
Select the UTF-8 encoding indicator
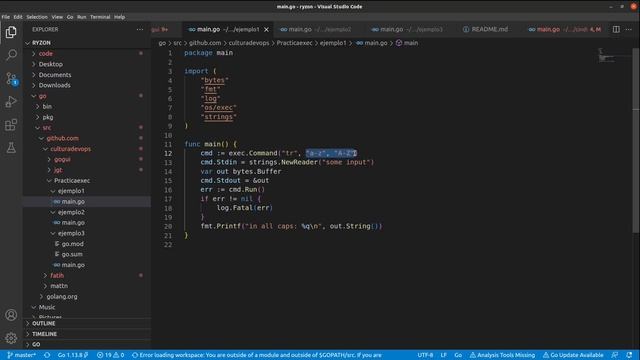point(425,355)
